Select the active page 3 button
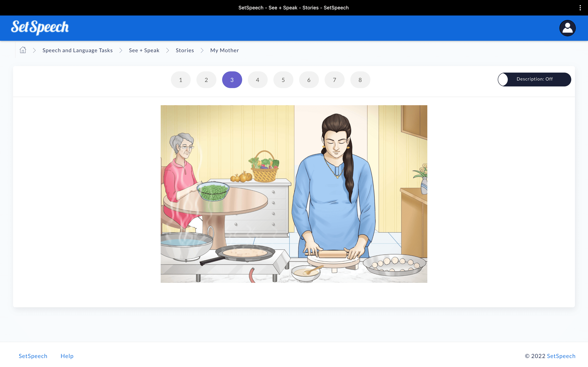 [232, 80]
